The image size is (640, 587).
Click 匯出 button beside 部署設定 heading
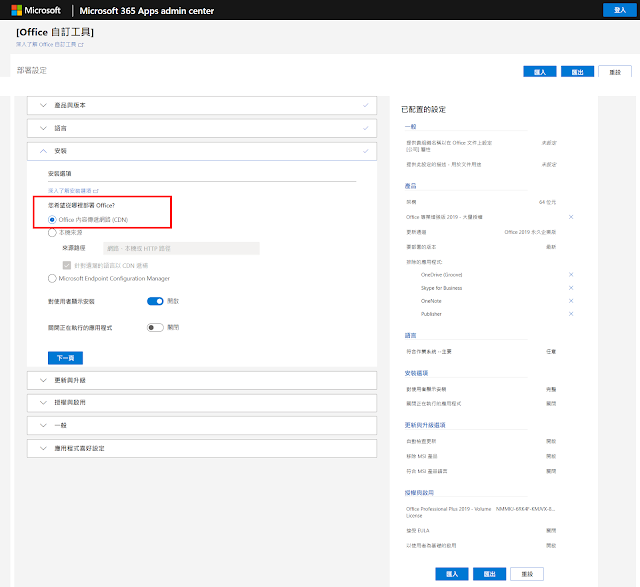[x=577, y=72]
